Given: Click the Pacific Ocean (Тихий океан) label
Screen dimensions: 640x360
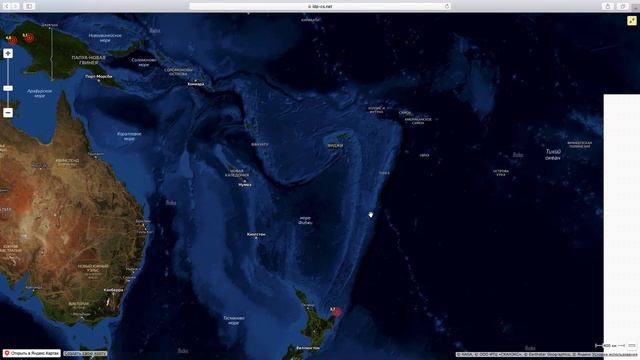Looking at the screenshot, I should click(553, 154).
